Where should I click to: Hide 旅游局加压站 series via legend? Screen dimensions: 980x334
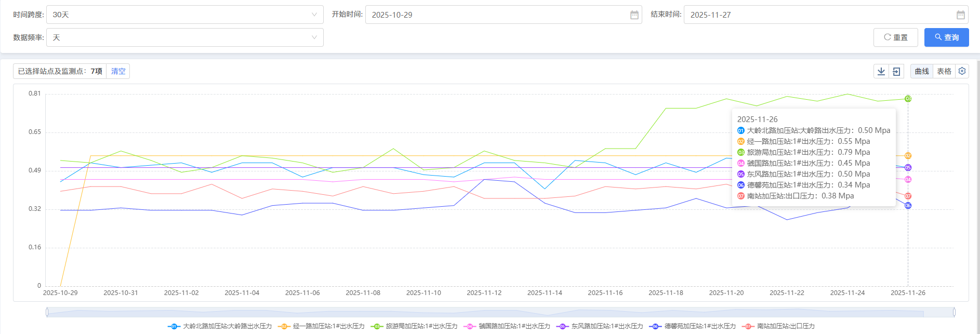(415, 326)
